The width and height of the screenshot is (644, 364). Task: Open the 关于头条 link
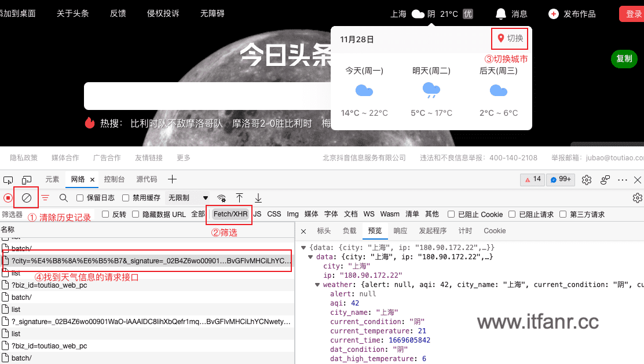(x=73, y=13)
